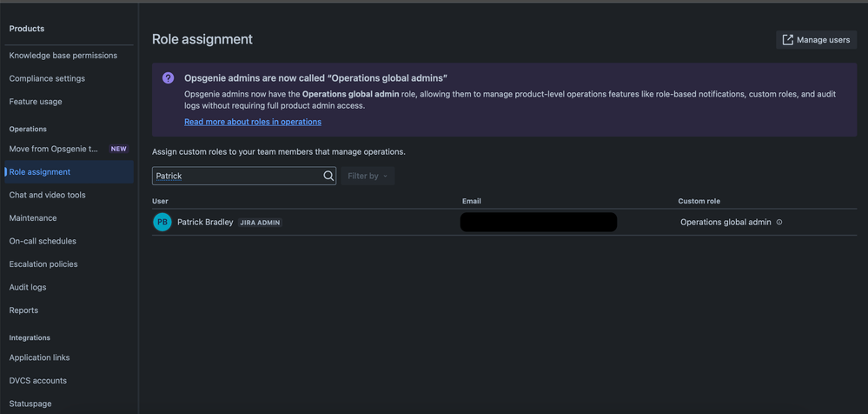Open the Filter by dropdown

tap(368, 176)
